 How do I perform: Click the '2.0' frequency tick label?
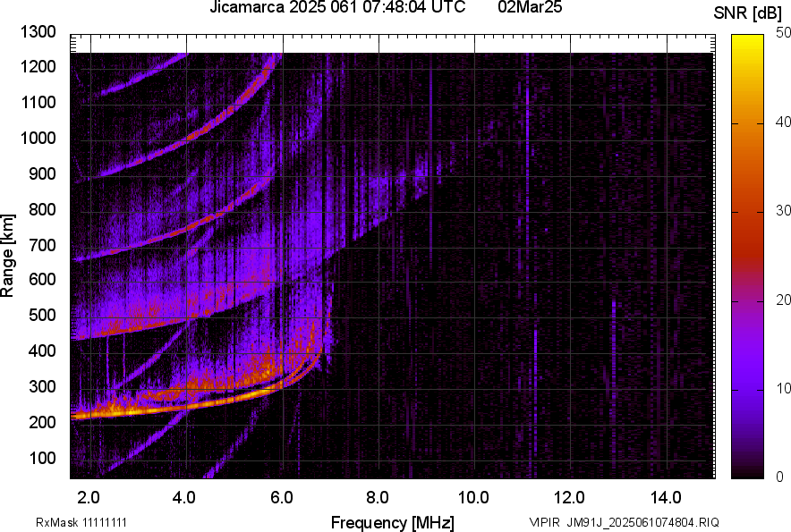(89, 497)
